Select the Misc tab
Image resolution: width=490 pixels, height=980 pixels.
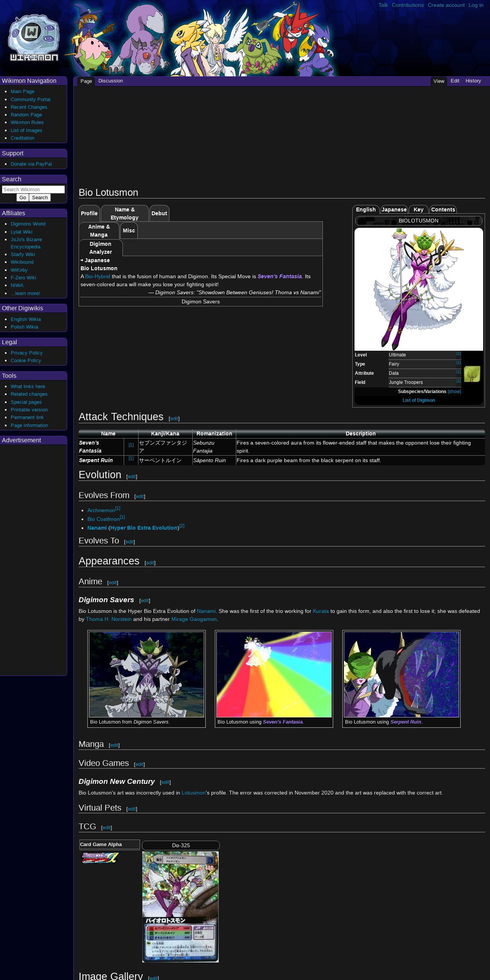click(x=129, y=230)
